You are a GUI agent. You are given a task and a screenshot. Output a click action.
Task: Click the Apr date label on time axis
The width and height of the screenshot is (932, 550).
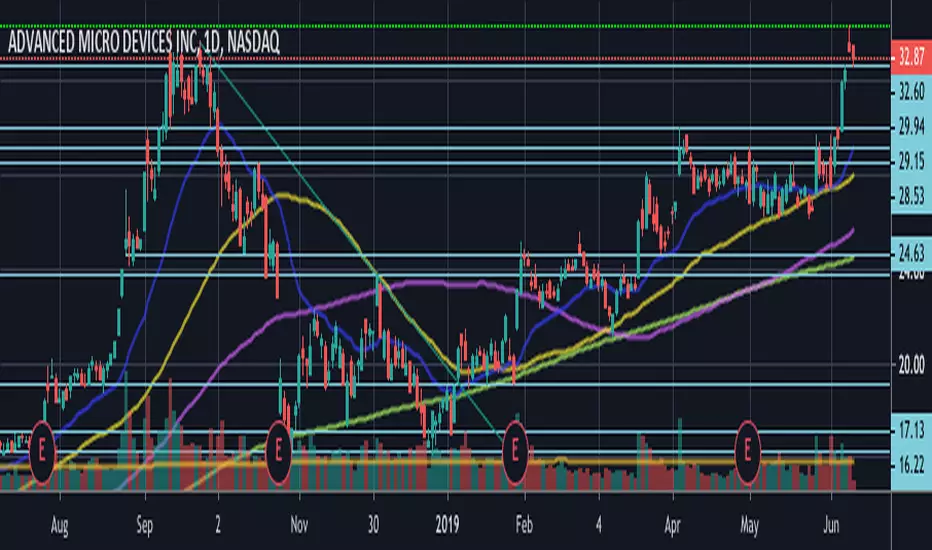[672, 526]
